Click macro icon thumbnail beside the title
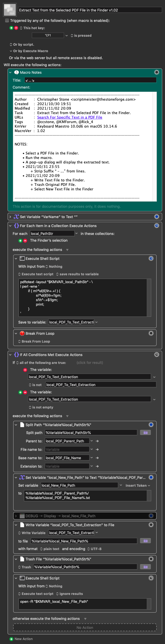The width and height of the screenshot is (165, 644). coord(10,10)
